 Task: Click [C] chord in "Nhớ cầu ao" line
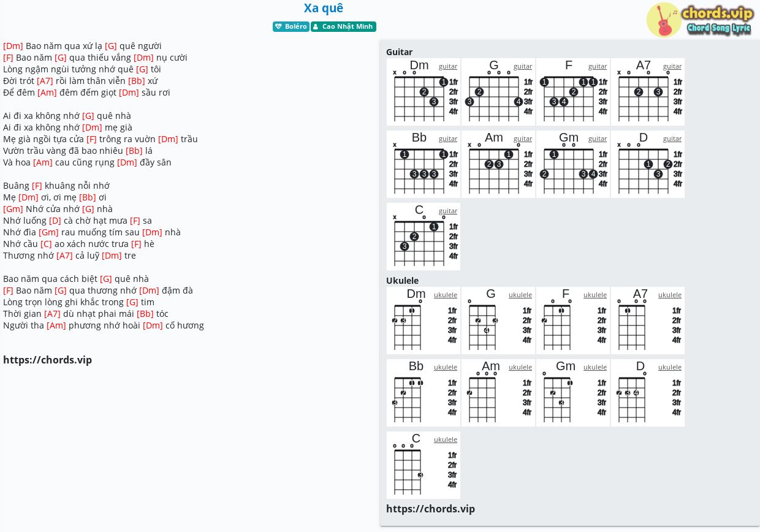click(46, 244)
